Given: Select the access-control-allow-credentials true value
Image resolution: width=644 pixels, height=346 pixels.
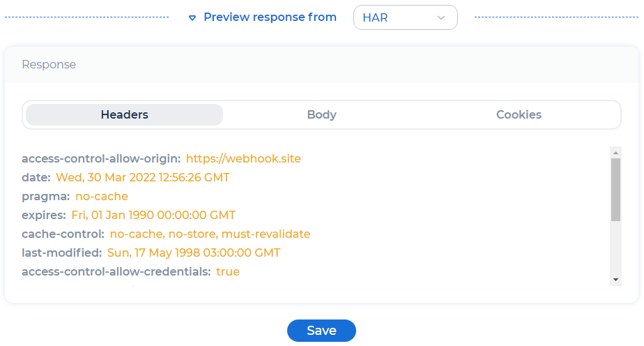Looking at the screenshot, I should (x=228, y=271).
